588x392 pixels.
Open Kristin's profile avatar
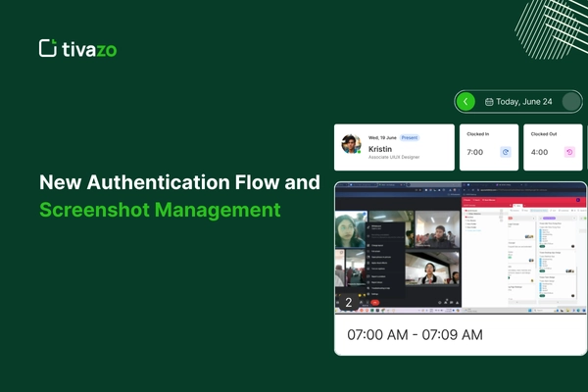tap(352, 144)
